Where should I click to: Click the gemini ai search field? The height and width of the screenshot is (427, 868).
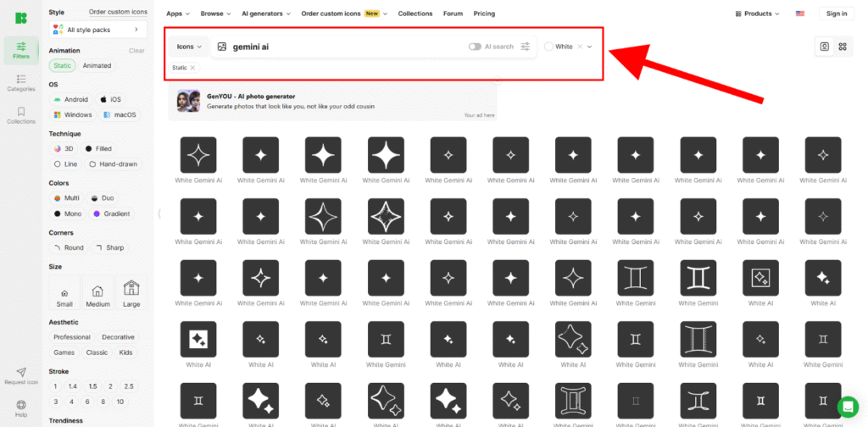[x=339, y=47]
